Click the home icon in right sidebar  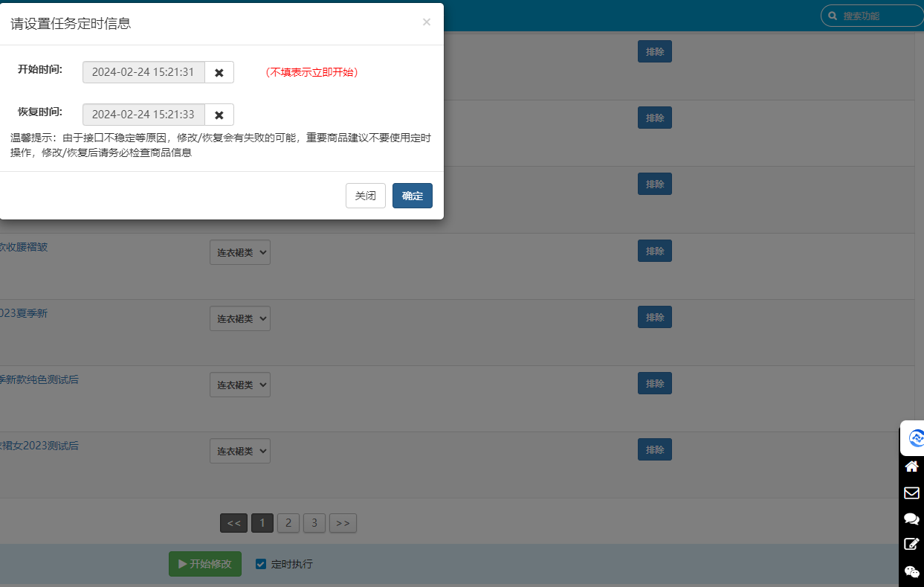point(911,466)
